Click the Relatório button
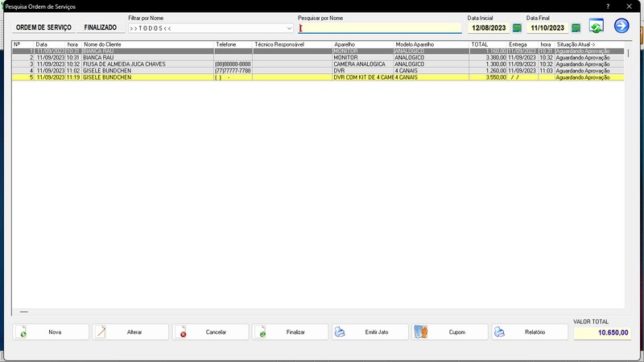The width and height of the screenshot is (644, 362). pyautogui.click(x=530, y=332)
